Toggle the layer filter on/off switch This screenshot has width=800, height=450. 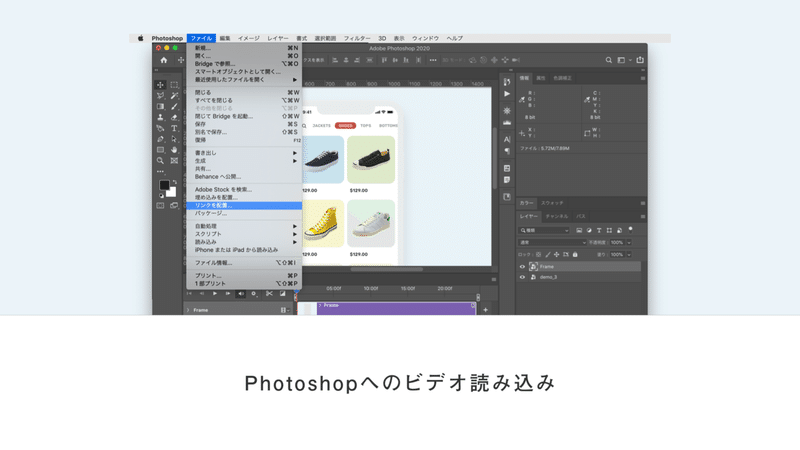tap(631, 230)
